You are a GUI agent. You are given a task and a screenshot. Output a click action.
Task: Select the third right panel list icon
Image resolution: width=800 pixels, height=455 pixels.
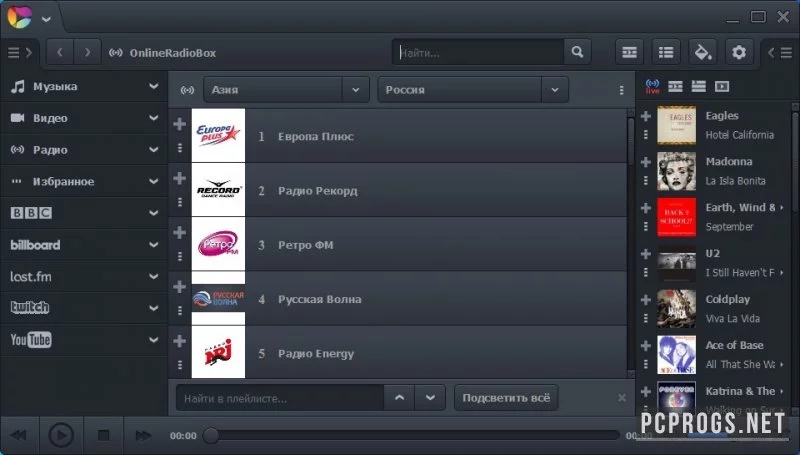pyautogui.click(x=698, y=86)
